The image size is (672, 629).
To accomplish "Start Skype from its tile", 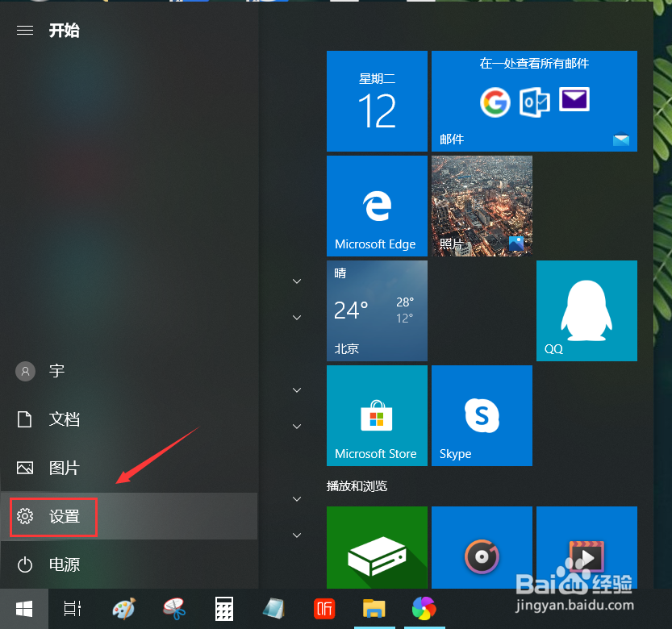I will 482,415.
